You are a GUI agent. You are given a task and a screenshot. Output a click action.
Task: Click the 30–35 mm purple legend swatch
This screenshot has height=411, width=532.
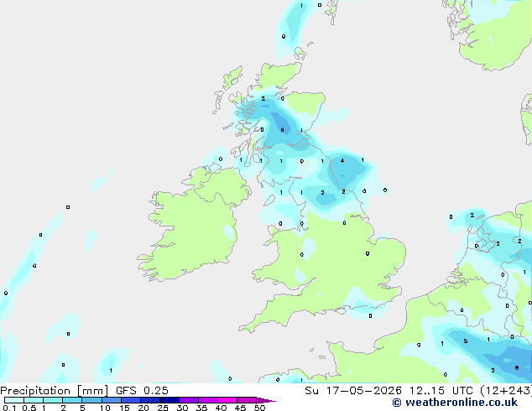tap(189, 400)
